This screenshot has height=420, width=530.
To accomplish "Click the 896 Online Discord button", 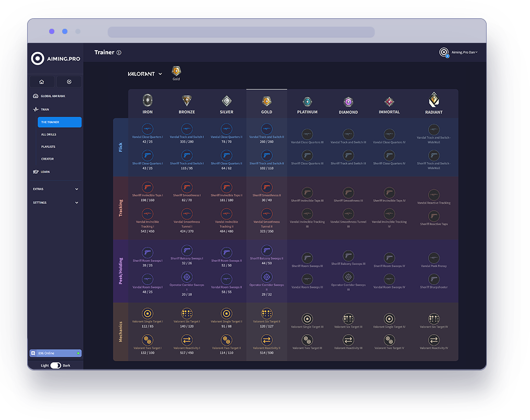I will point(55,354).
